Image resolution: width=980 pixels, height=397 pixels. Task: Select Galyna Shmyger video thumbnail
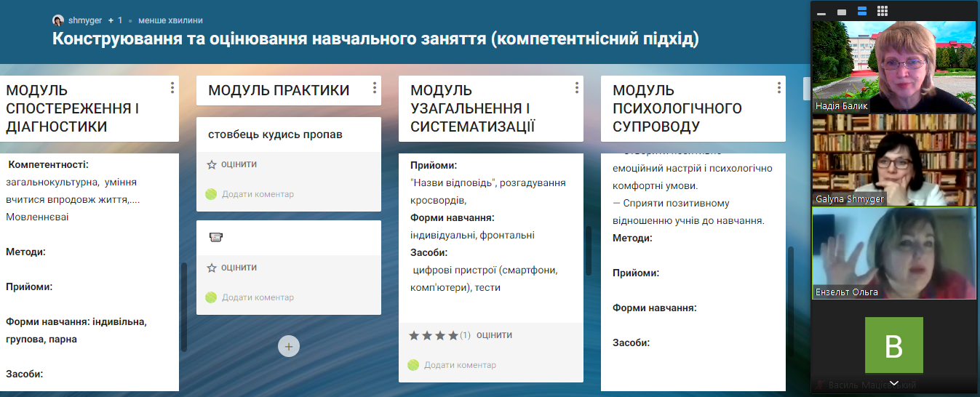point(893,160)
